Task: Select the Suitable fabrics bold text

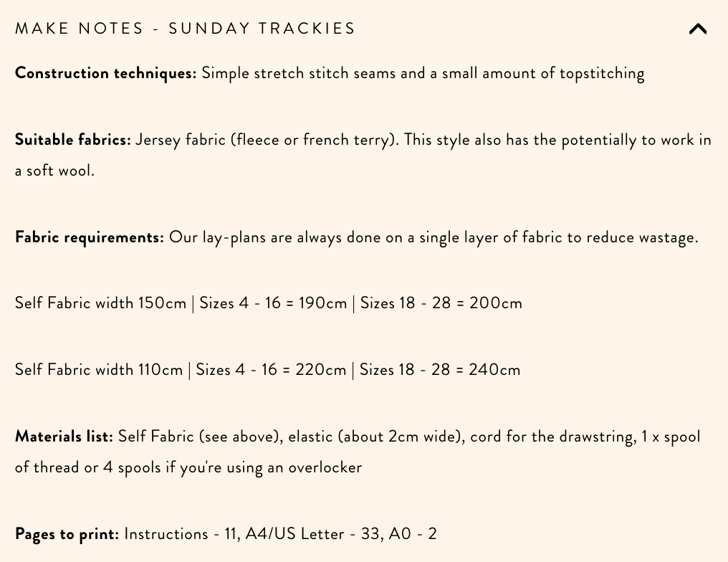Action: tap(72, 139)
